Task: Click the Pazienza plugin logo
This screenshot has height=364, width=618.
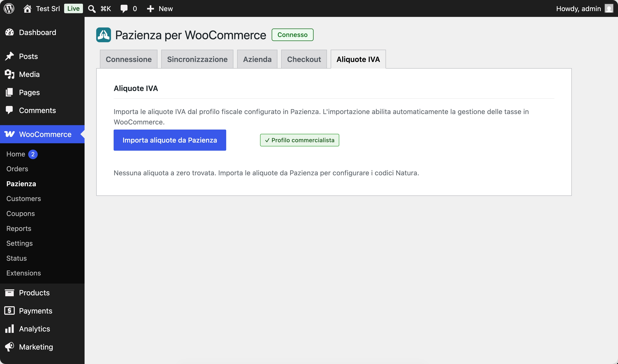Action: (x=104, y=35)
